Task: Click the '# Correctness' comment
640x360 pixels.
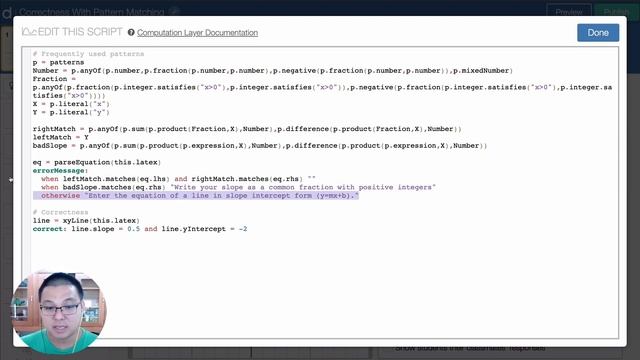Action: (x=60, y=212)
